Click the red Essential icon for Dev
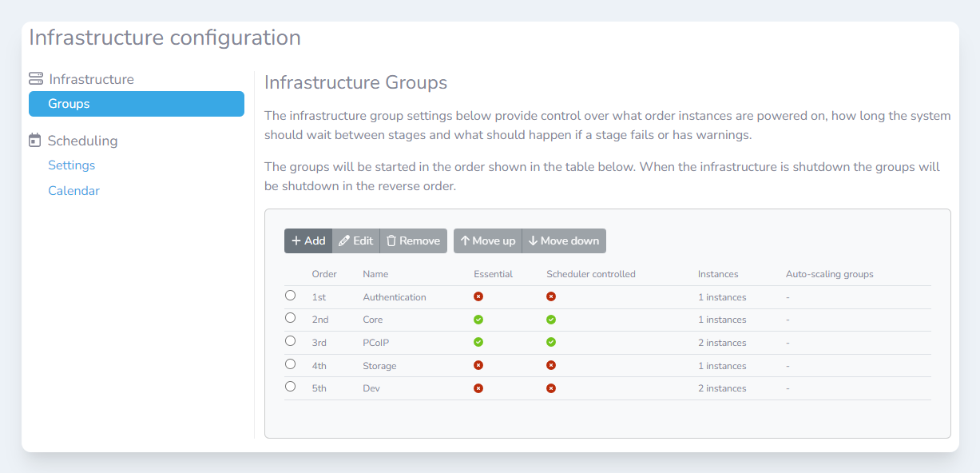Viewport: 980px width, 473px height. 478,388
